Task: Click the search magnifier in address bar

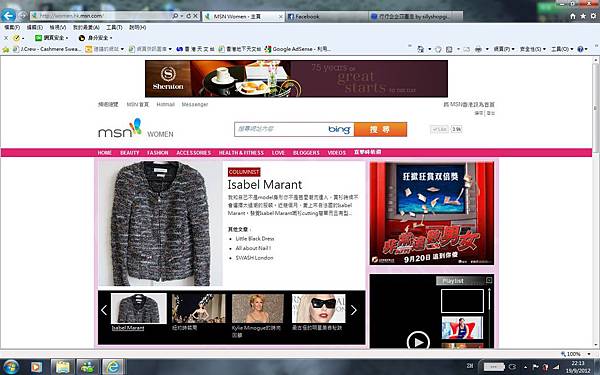Action: [x=175, y=16]
